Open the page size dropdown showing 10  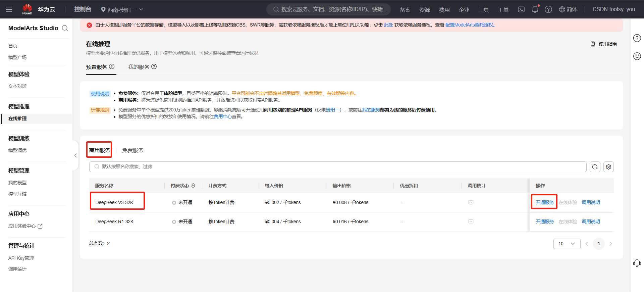[x=567, y=244]
